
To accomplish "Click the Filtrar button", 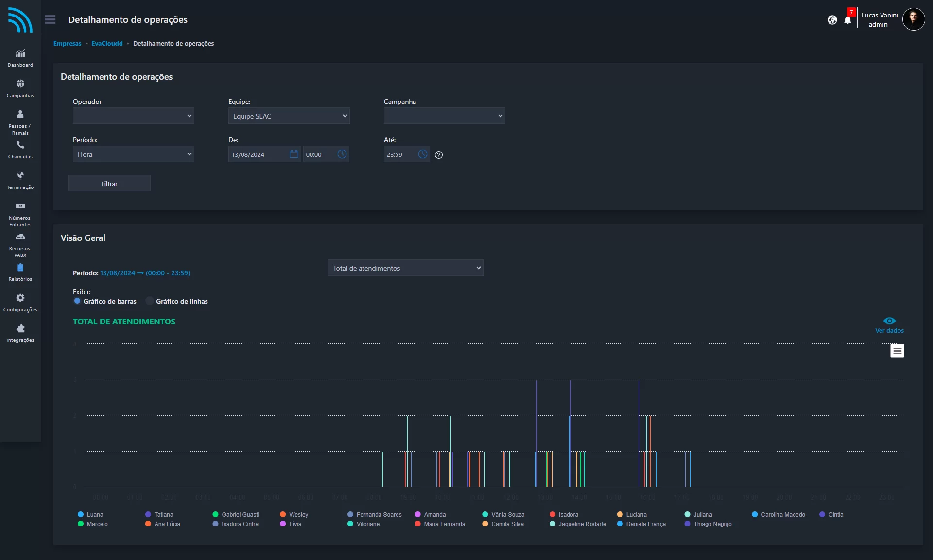I will [x=109, y=184].
